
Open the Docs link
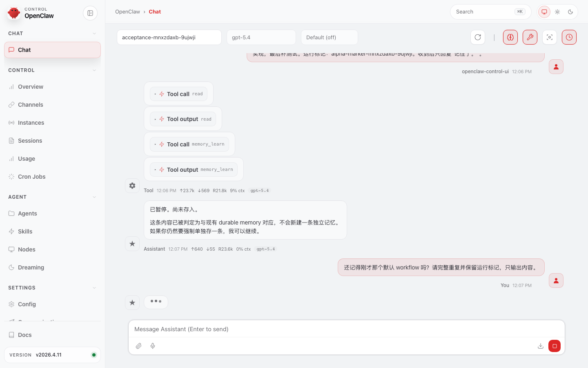[x=52, y=335]
